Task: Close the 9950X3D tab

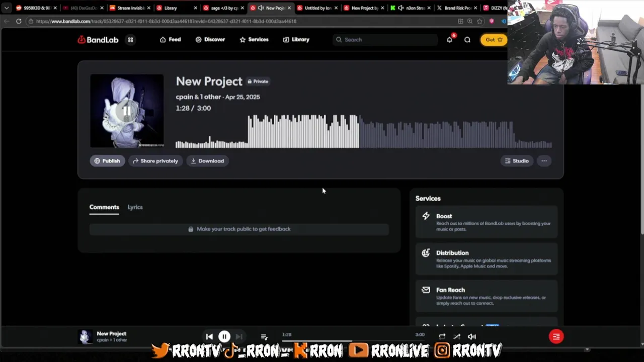Action: coord(55,8)
